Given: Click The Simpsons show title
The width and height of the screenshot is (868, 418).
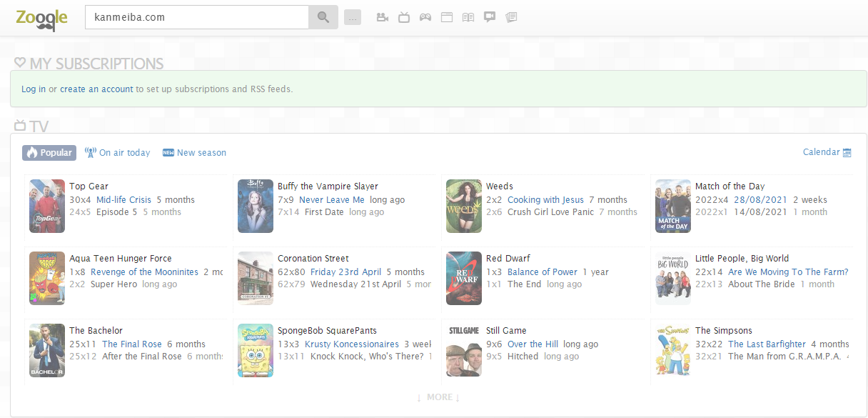Looking at the screenshot, I should click(x=724, y=331).
